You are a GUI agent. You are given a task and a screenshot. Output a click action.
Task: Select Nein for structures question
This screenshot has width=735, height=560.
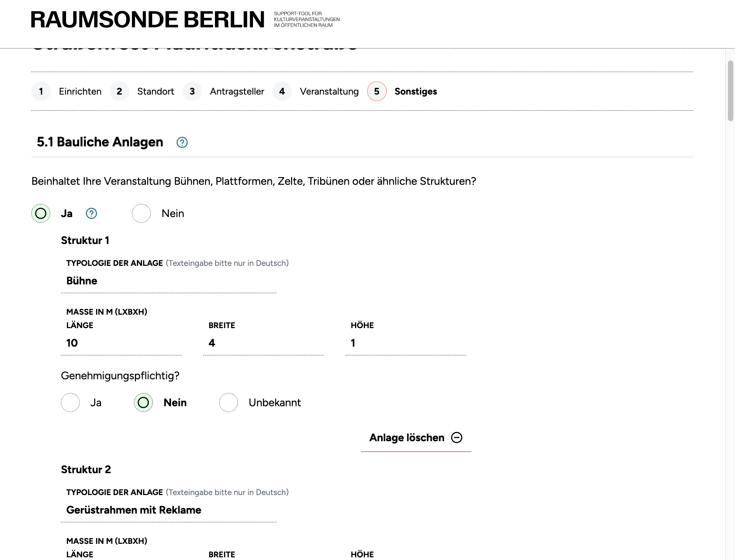[141, 213]
